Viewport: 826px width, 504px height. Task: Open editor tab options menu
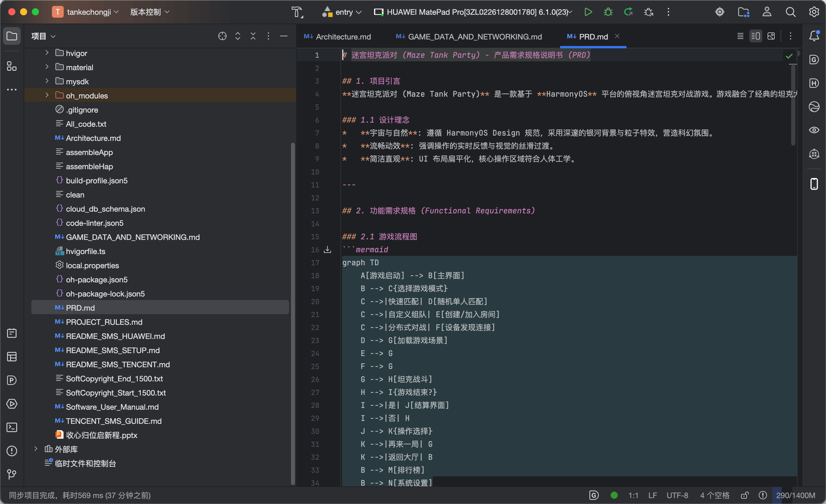coord(791,36)
